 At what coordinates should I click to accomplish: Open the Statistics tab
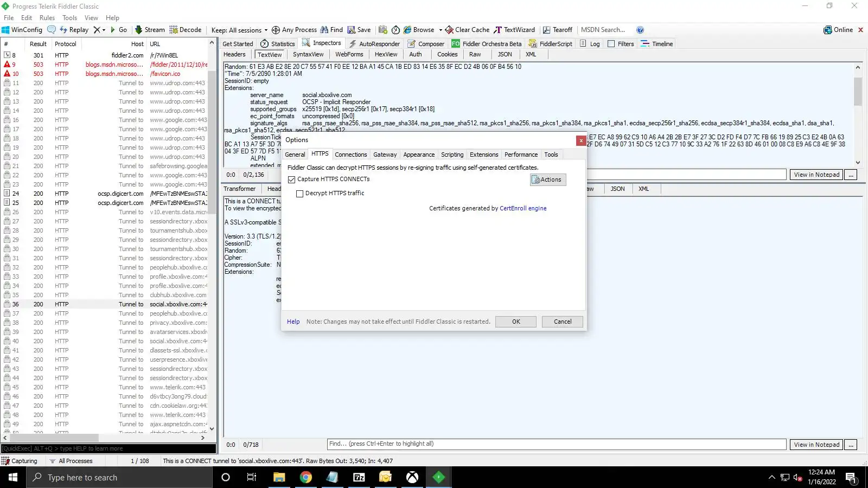tap(278, 44)
